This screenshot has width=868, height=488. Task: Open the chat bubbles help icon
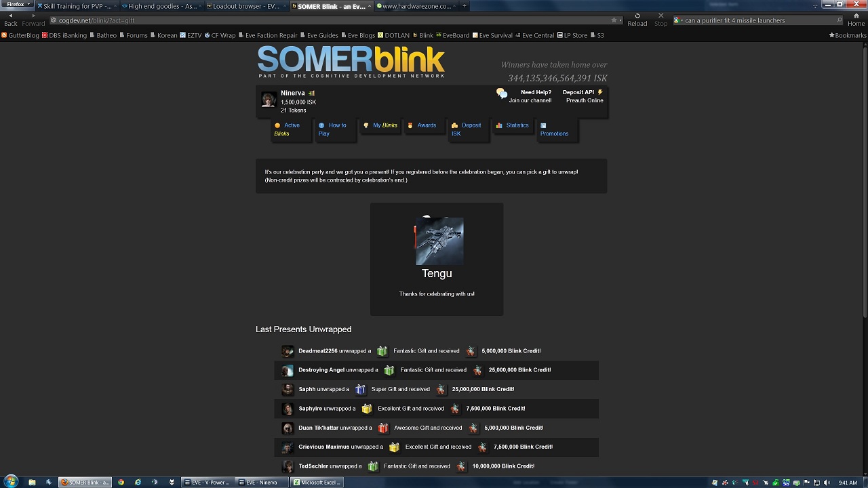[501, 94]
